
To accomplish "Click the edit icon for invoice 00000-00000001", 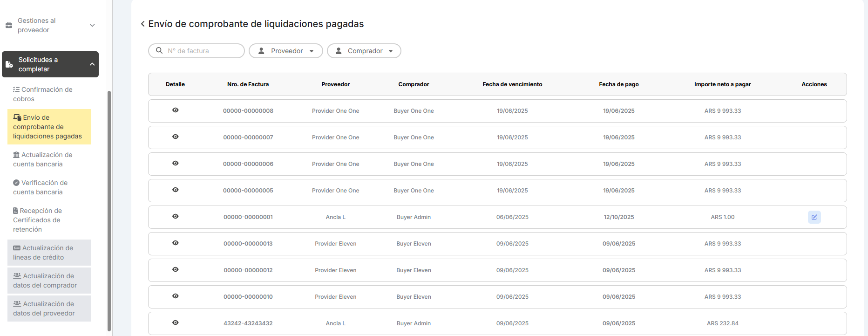I will coord(814,217).
